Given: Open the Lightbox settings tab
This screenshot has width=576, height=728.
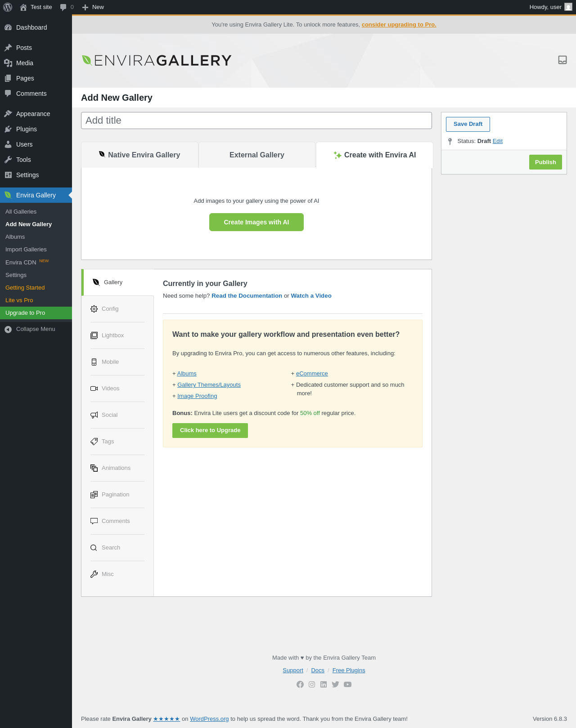Looking at the screenshot, I should [112, 335].
